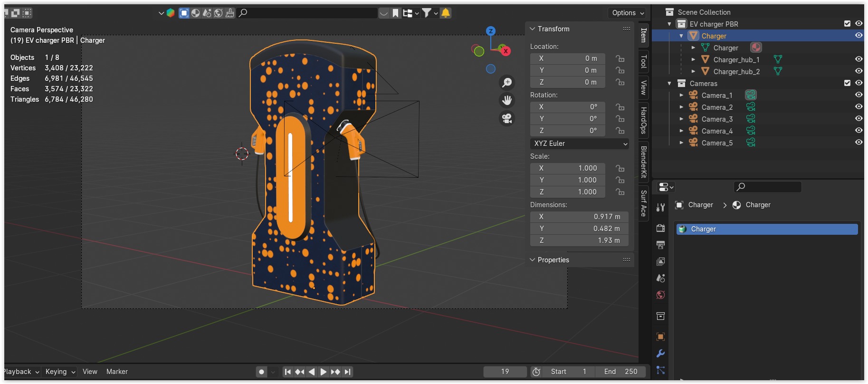The image size is (868, 384).
Task: Open the World properties globe icon
Action: click(660, 295)
